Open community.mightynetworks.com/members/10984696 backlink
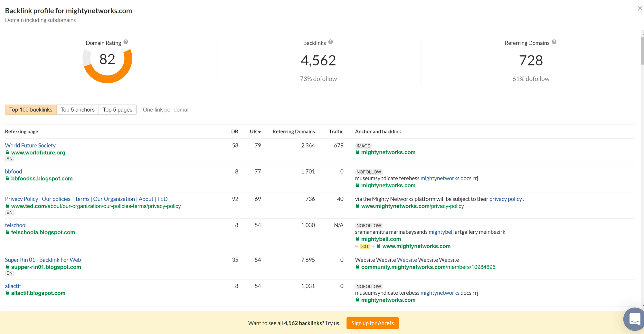644x334 pixels. pyautogui.click(x=428, y=267)
